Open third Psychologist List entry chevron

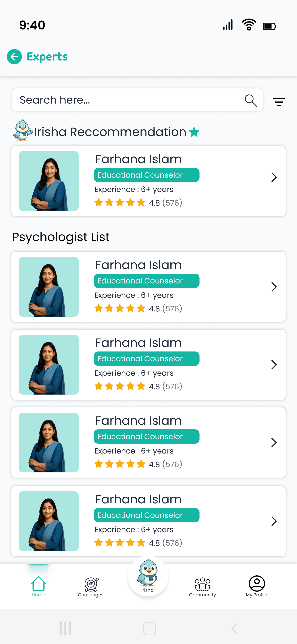tap(274, 443)
